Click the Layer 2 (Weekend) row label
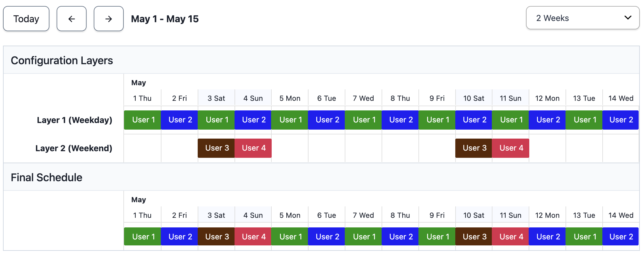Viewport: 644px width, 258px height. click(x=74, y=148)
